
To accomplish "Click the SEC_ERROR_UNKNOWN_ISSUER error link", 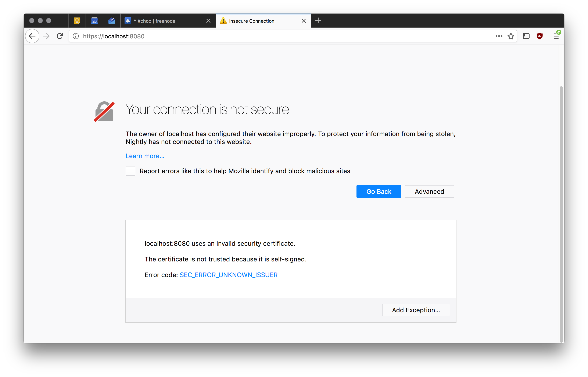I will (x=228, y=275).
